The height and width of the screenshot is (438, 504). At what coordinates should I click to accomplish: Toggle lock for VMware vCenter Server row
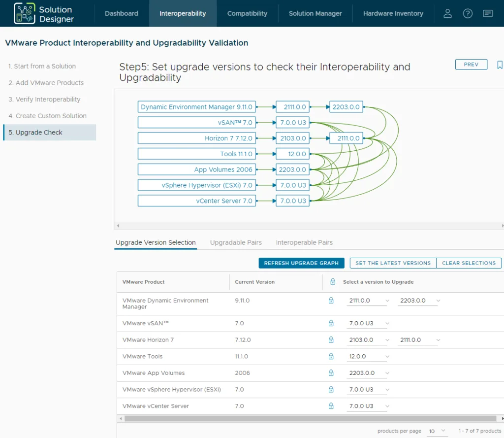(x=331, y=406)
